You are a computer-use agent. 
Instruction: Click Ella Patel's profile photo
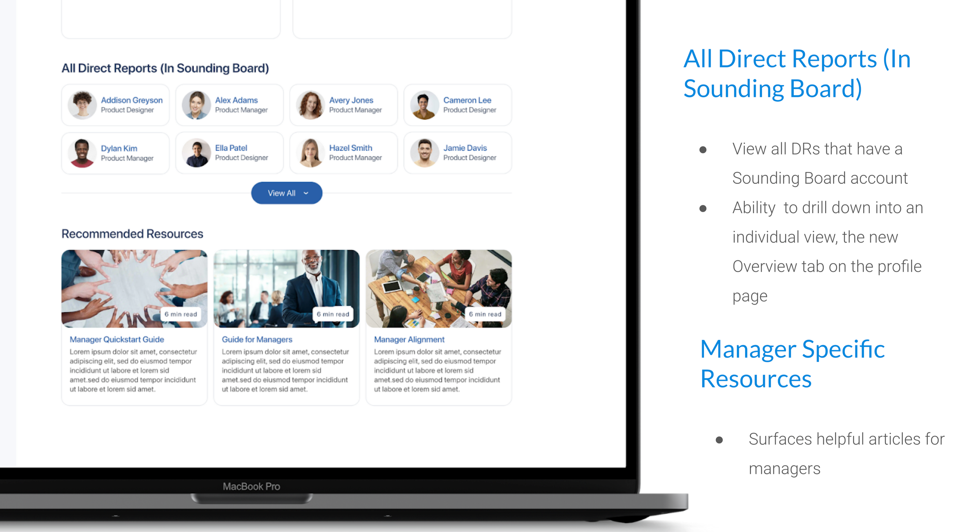196,153
